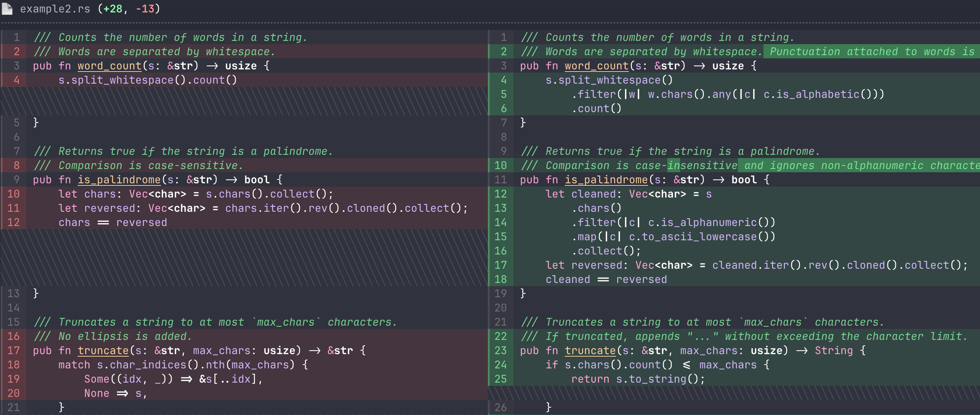Click the .filter line with is_alphabetic

pos(728,94)
